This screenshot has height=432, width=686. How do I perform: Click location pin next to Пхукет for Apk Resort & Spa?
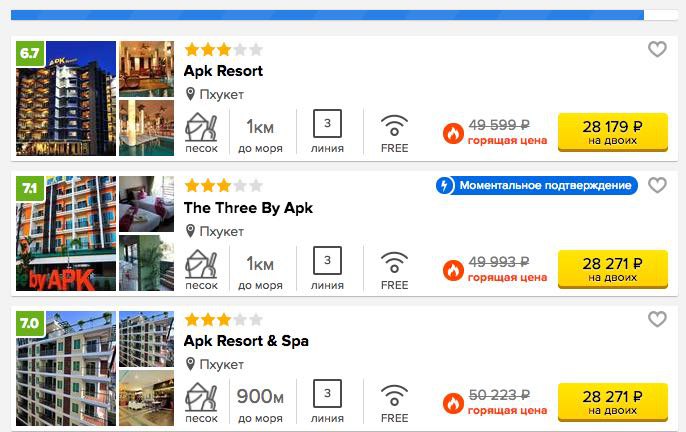[x=190, y=364]
